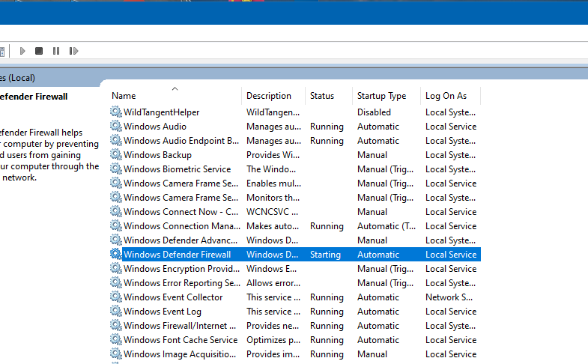
Task: Sort by Status column header
Action: [329, 96]
